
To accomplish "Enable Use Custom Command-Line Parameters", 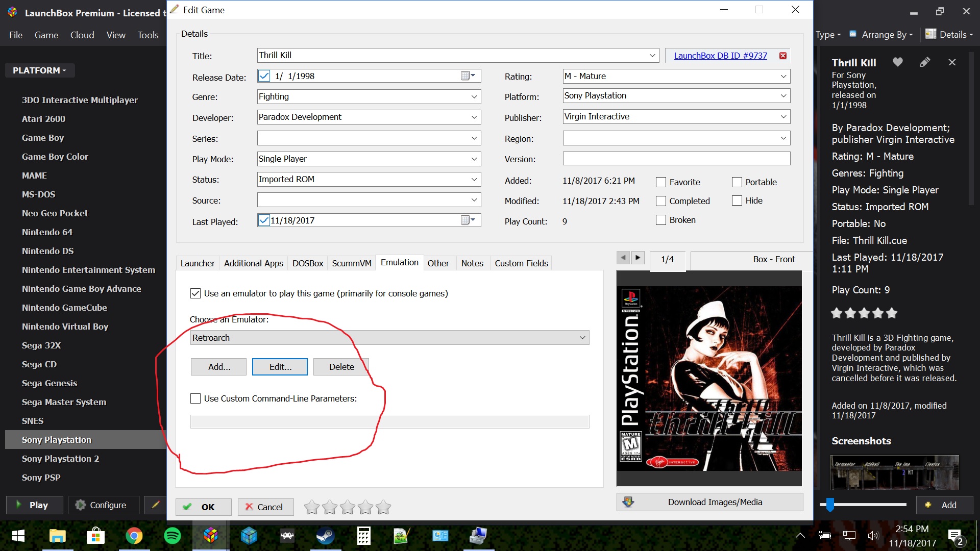I will tap(195, 398).
